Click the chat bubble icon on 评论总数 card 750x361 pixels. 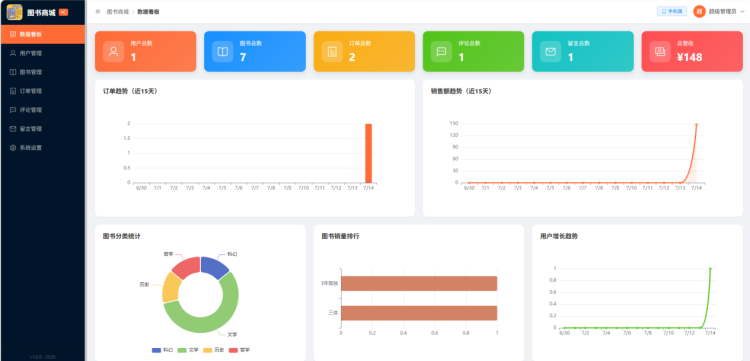pyautogui.click(x=441, y=52)
